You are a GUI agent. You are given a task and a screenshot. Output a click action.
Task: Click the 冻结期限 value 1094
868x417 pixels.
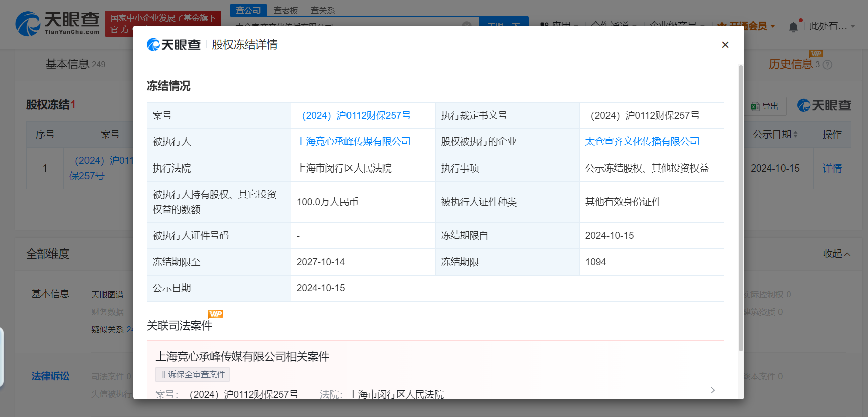[x=595, y=262]
